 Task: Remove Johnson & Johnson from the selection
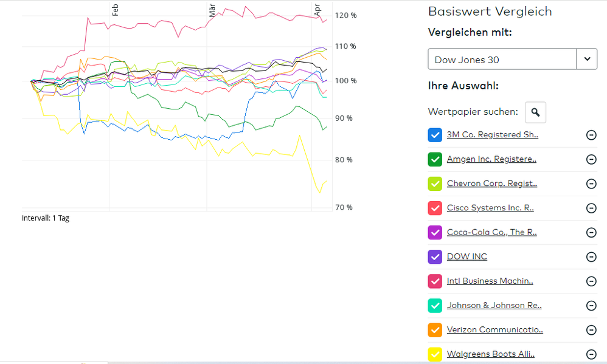(x=591, y=305)
